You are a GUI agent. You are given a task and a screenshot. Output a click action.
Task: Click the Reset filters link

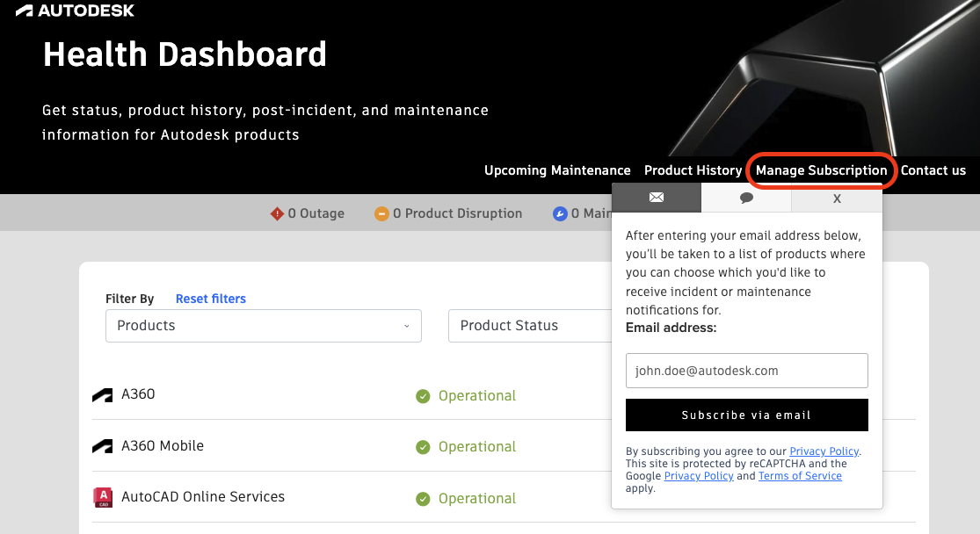point(211,299)
